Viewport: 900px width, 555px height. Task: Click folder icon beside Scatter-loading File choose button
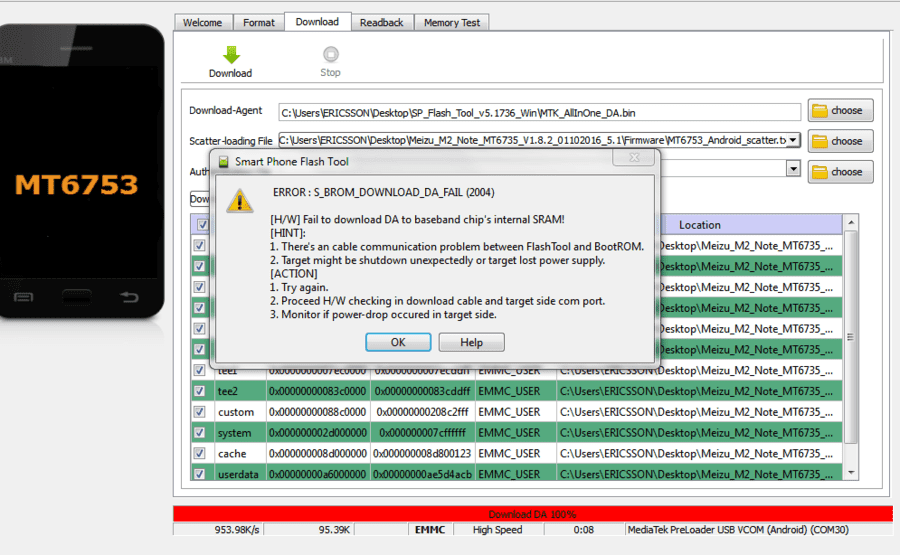[x=820, y=141]
